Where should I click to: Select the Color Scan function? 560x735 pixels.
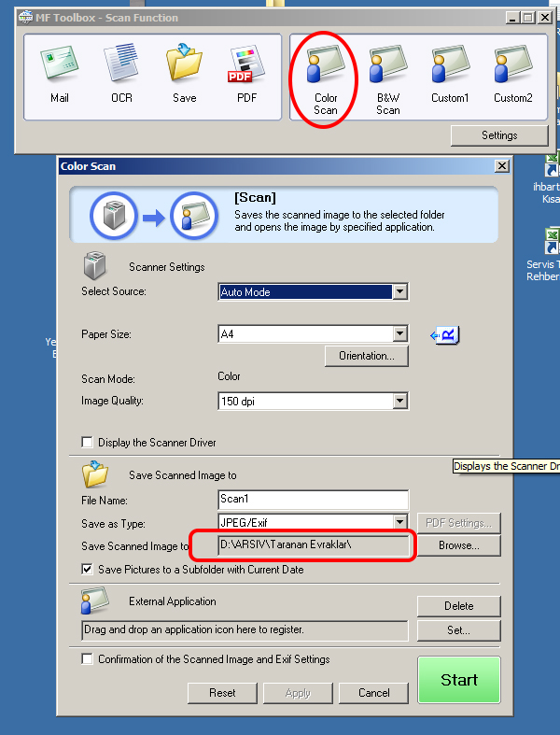pos(325,79)
